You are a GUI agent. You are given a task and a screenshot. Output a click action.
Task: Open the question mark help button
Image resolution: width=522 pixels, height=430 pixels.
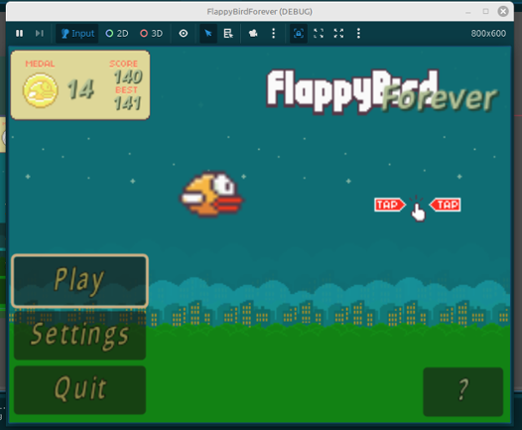463,392
